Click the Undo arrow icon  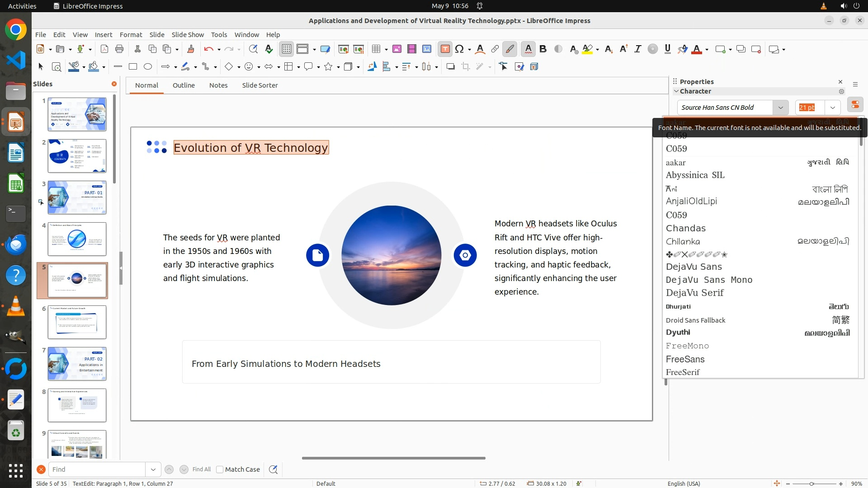208,49
